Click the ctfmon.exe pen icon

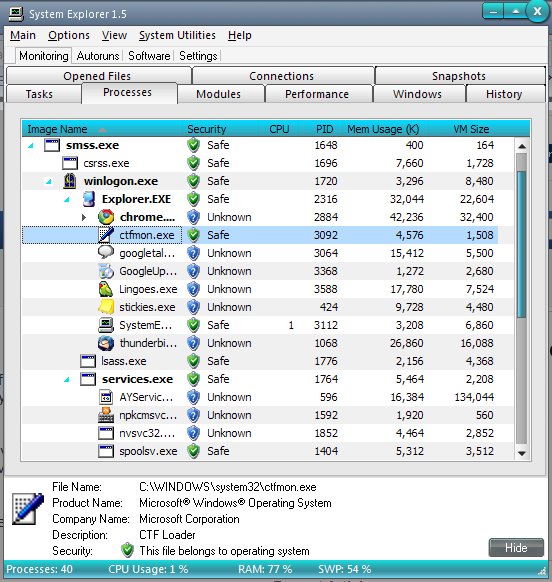coord(106,235)
